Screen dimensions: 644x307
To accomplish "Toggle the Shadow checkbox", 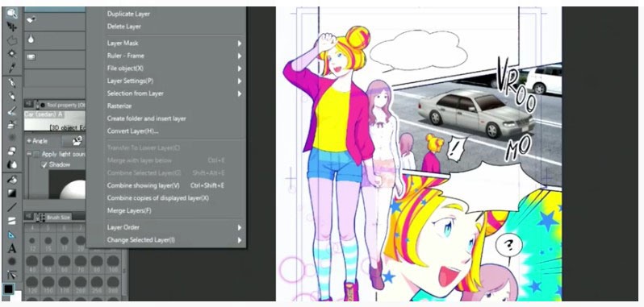I will [44, 164].
